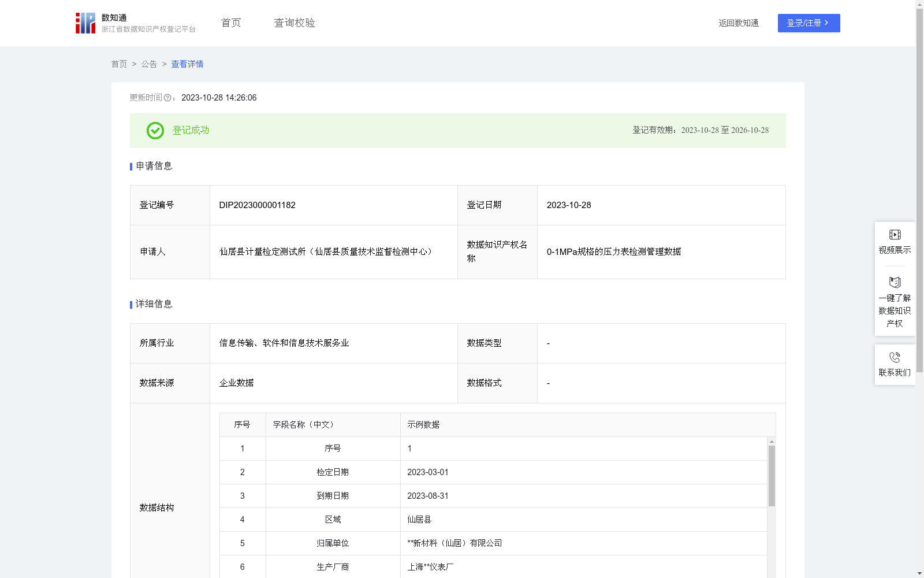Click the page scroll-down arrow
This screenshot has width=924, height=578.
coord(919,573)
